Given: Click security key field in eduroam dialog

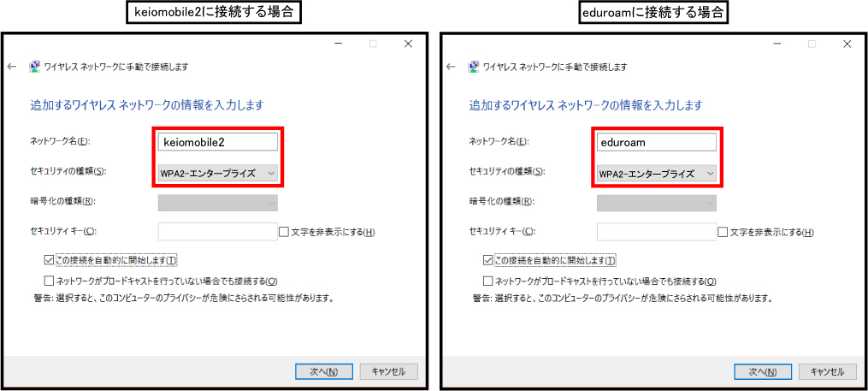Looking at the screenshot, I should 657,232.
